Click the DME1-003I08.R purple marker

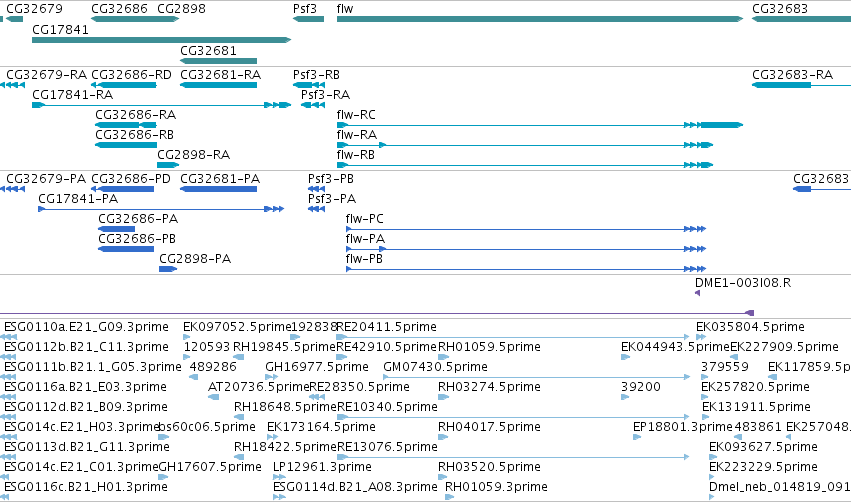697,293
